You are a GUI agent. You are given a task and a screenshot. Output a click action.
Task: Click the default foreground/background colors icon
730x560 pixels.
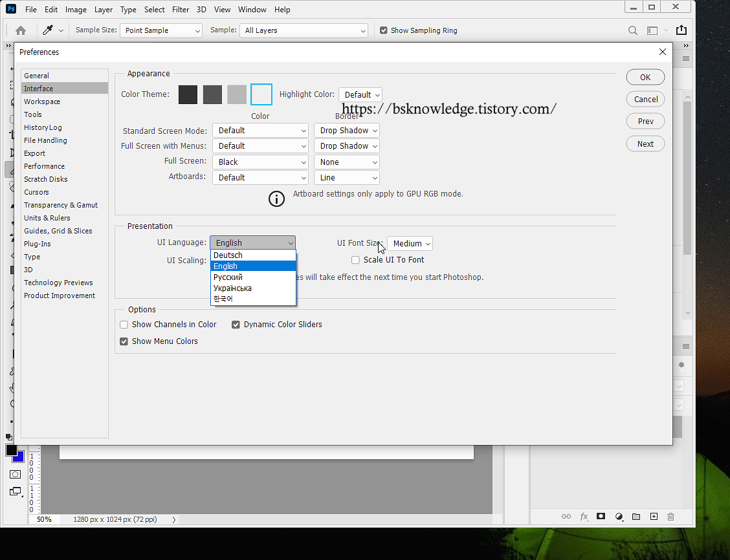9,437
